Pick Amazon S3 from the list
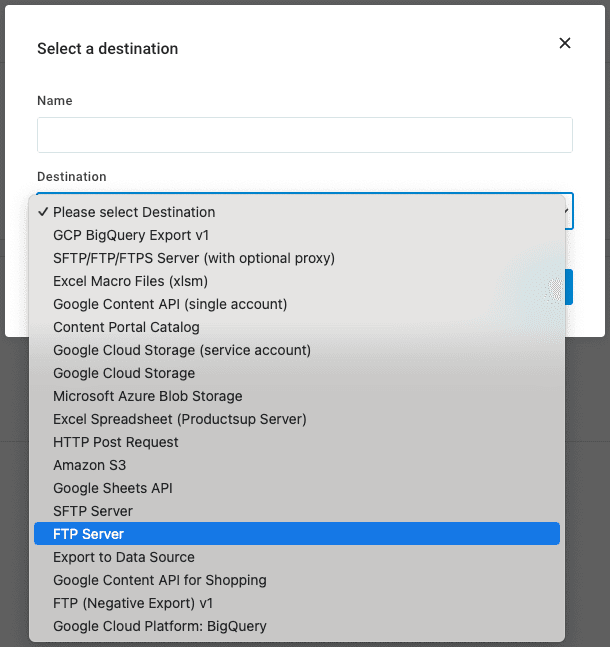The width and height of the screenshot is (610, 647). (90, 465)
